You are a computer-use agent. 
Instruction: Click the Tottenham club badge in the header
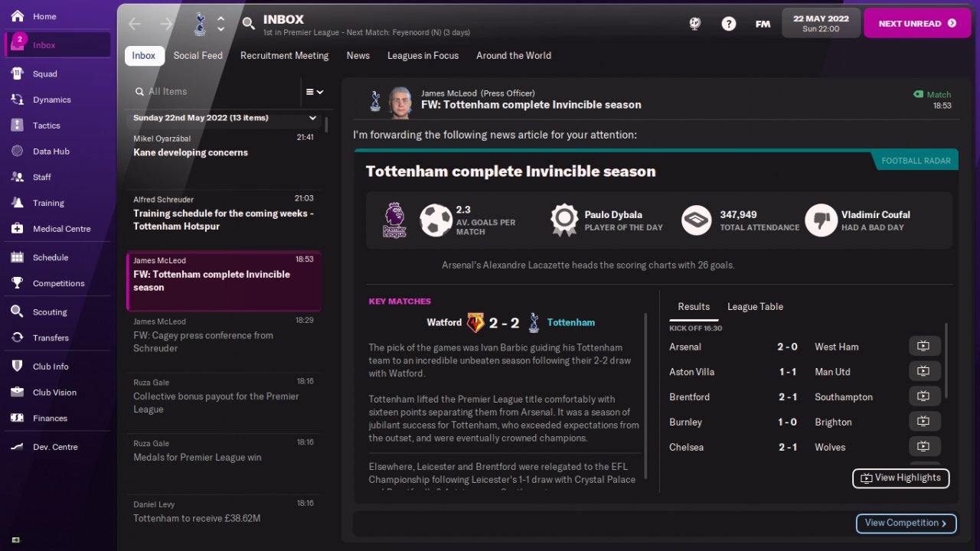pyautogui.click(x=199, y=24)
